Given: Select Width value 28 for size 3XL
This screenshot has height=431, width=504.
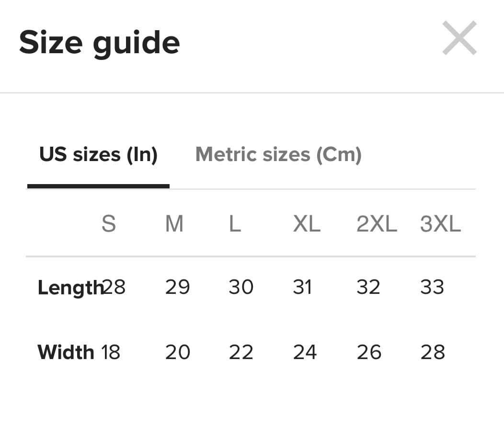Looking at the screenshot, I should [433, 352].
